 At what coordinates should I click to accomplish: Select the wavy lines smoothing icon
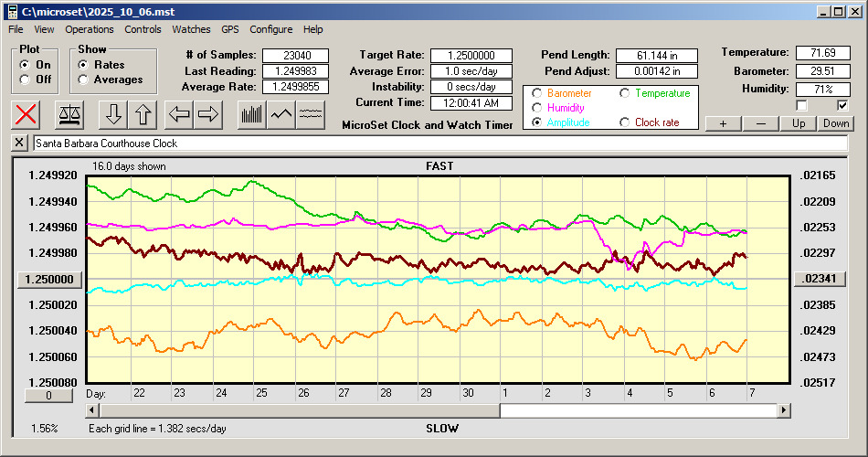coord(311,114)
